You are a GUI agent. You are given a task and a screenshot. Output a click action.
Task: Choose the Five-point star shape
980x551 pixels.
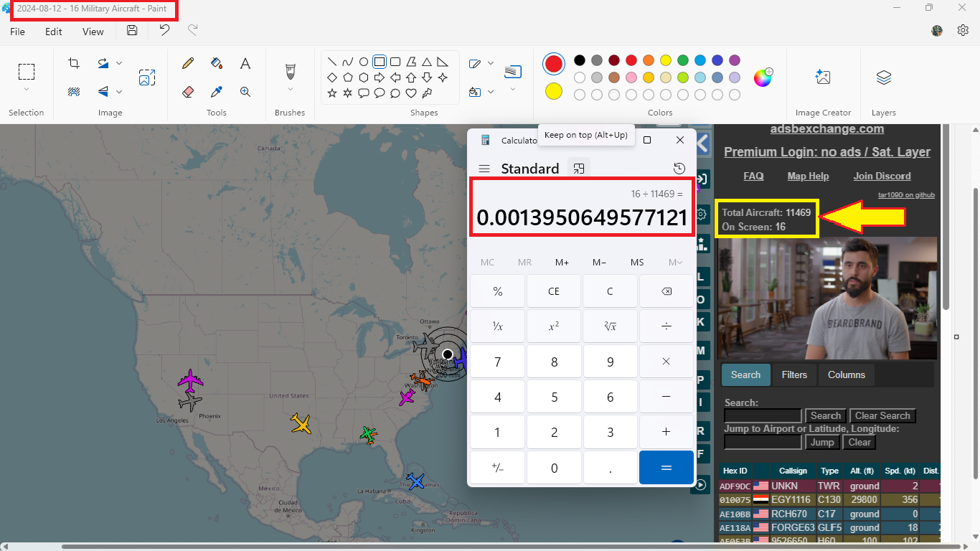[x=332, y=93]
